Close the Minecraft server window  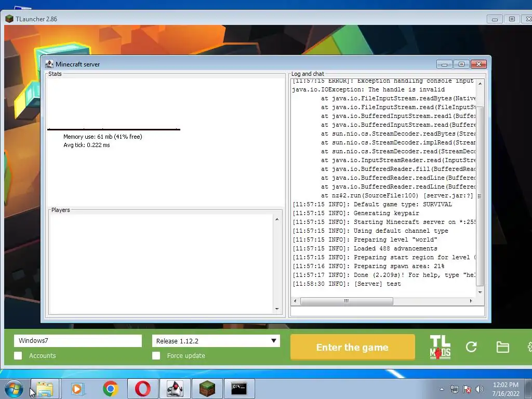[x=478, y=64]
